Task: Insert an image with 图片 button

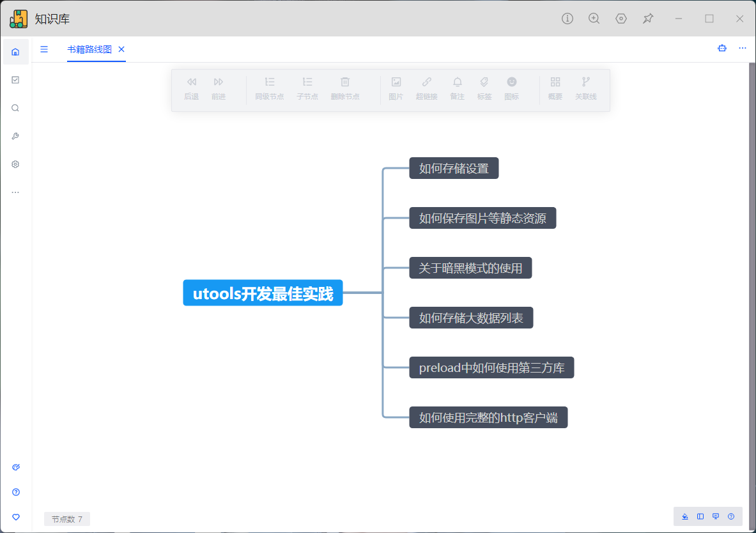Action: pos(396,89)
